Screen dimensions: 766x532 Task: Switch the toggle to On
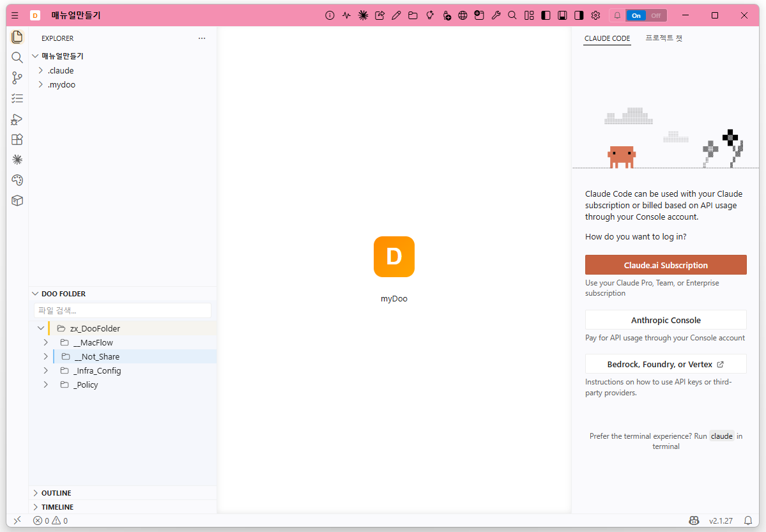point(636,15)
